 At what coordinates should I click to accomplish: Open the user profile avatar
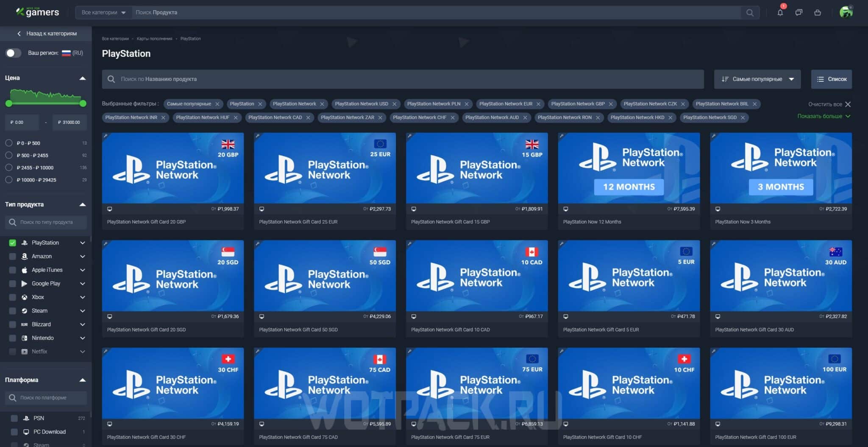846,12
